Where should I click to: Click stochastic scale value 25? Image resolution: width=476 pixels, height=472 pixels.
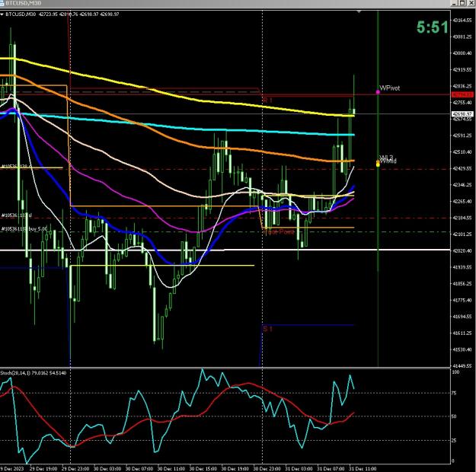coord(454,441)
